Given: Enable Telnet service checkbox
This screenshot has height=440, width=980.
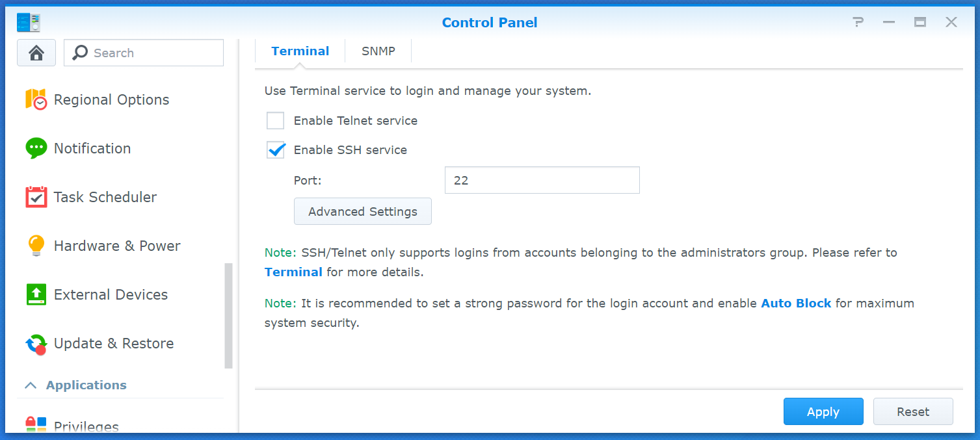Looking at the screenshot, I should pyautogui.click(x=276, y=121).
